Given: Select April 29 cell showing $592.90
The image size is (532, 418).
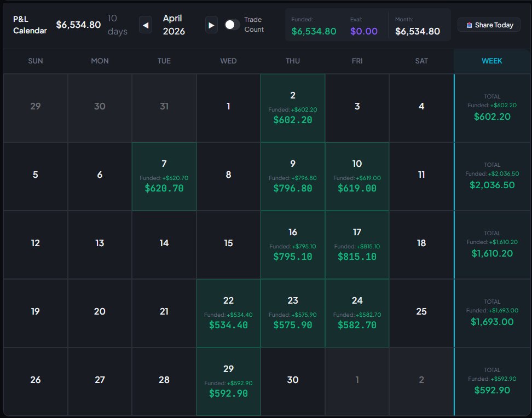Looking at the screenshot, I should pyautogui.click(x=228, y=382).
